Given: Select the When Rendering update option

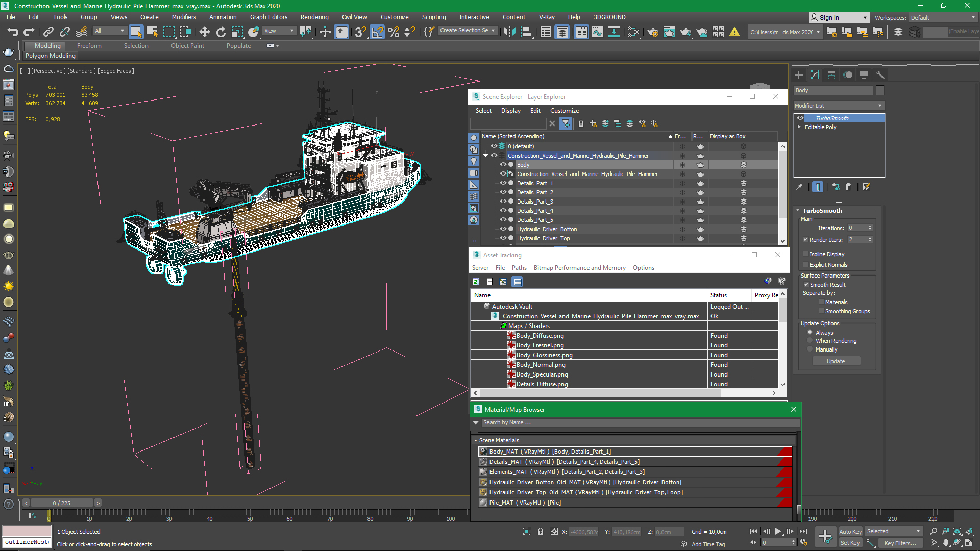Looking at the screenshot, I should 810,340.
